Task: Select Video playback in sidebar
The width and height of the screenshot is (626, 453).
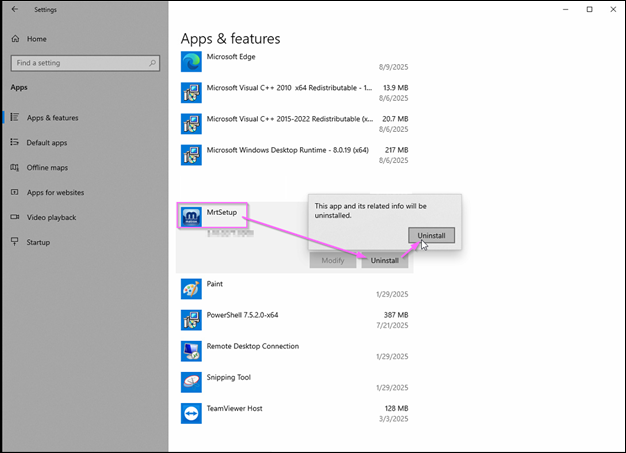Action: (x=51, y=217)
